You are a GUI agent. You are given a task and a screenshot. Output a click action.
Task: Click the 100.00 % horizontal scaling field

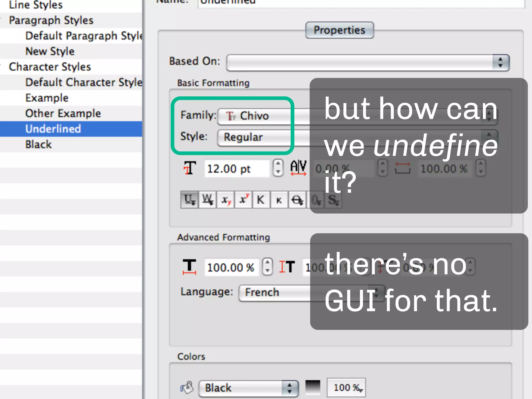click(231, 267)
